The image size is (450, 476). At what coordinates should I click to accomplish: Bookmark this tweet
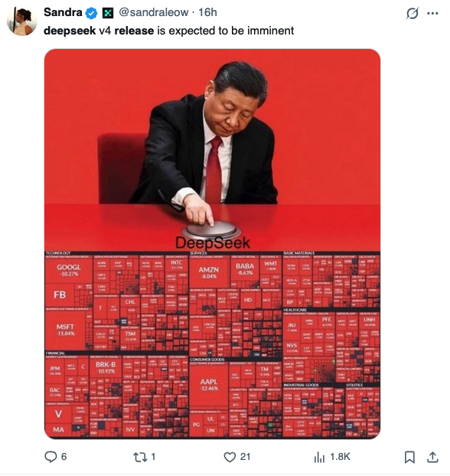409,457
